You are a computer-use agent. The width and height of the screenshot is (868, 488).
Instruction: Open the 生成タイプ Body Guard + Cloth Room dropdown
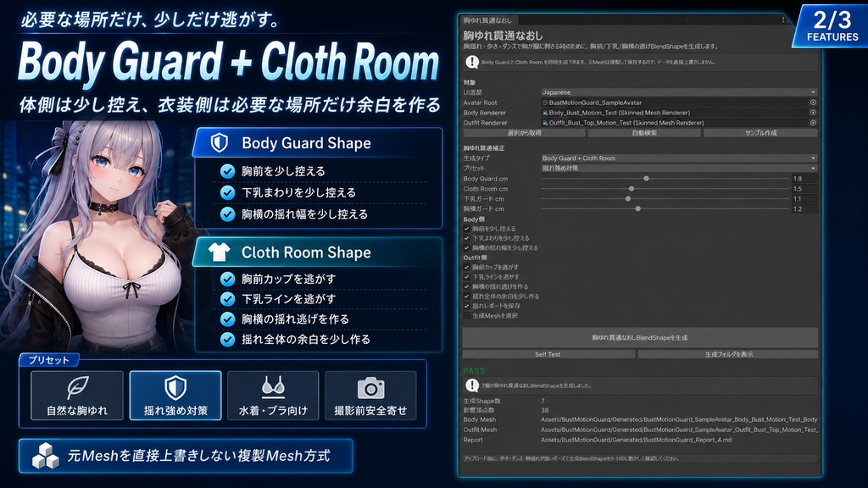[679, 158]
